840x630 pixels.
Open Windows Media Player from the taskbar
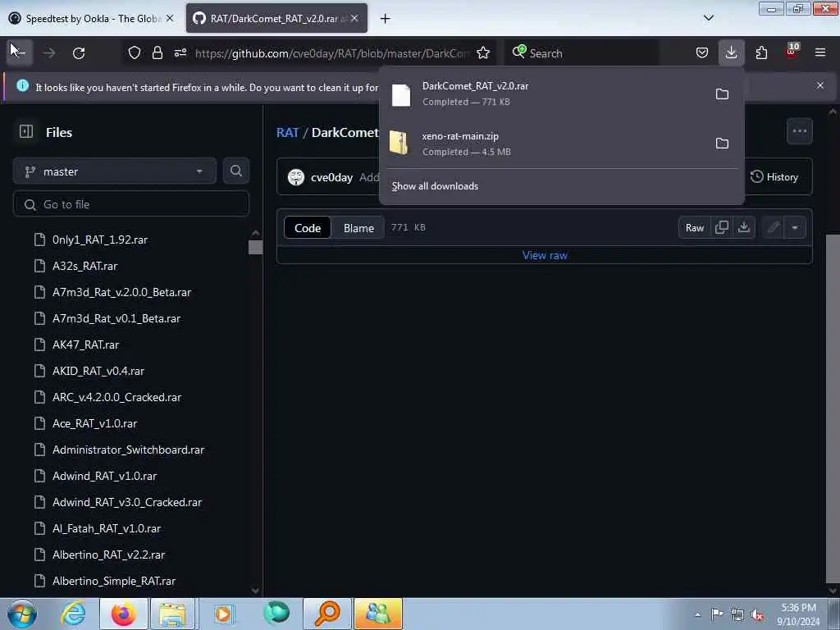[223, 614]
